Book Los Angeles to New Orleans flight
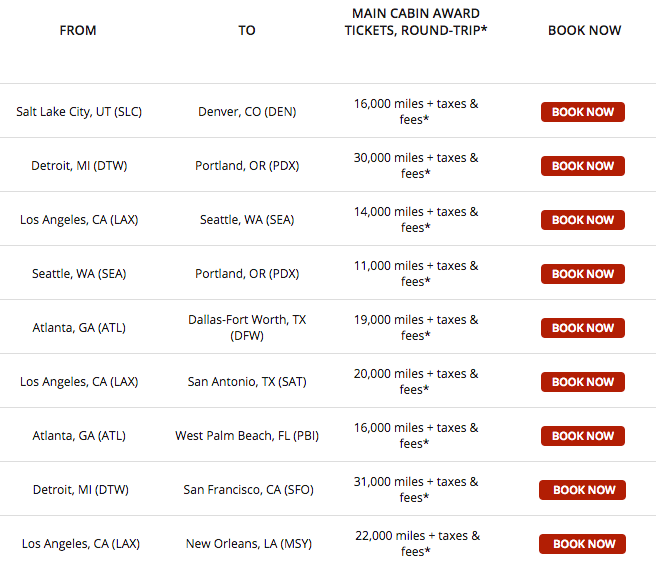Viewport: 656px width, 567px height. tap(582, 544)
